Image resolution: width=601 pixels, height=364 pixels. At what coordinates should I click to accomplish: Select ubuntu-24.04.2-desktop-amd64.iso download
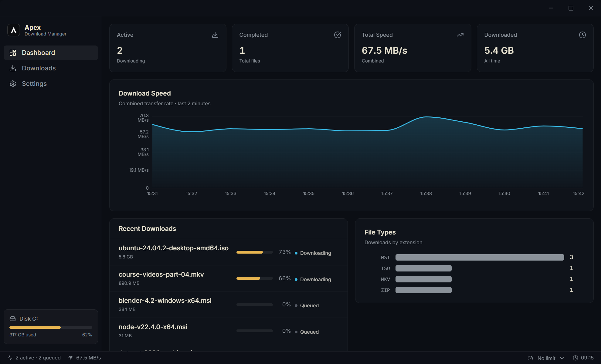pyautogui.click(x=228, y=252)
